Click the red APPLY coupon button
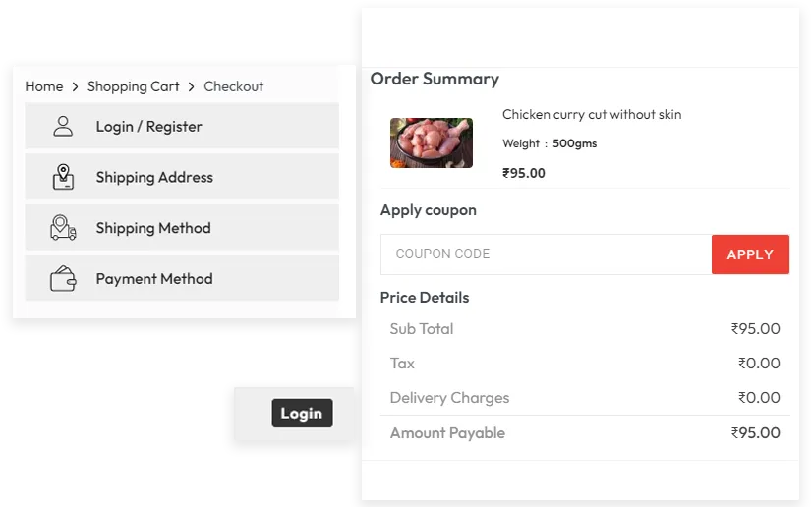 pyautogui.click(x=750, y=254)
